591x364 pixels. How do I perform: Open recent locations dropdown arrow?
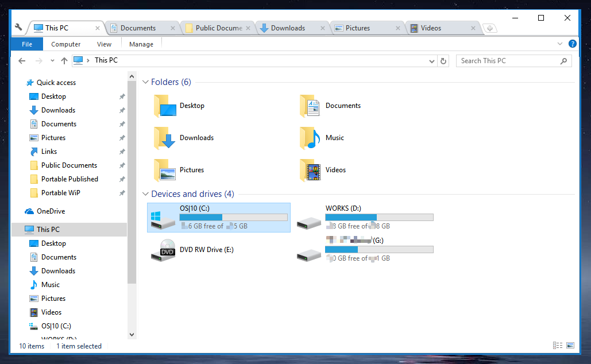click(x=52, y=61)
